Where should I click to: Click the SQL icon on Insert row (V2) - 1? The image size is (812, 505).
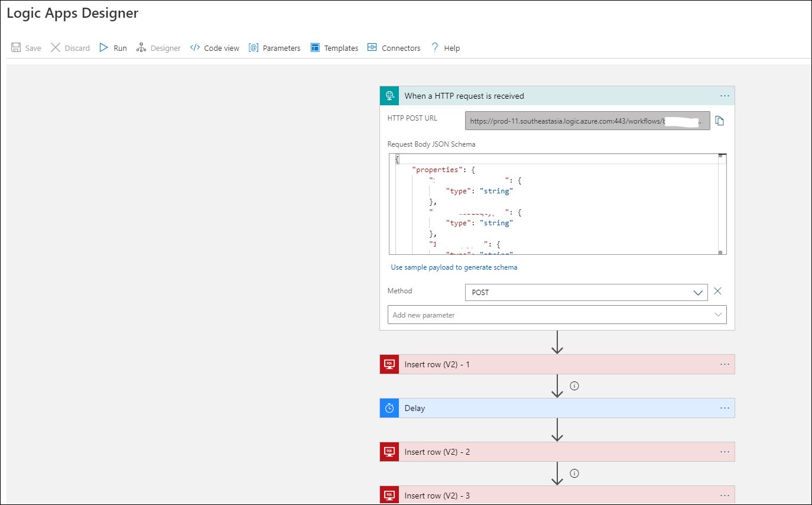[389, 364]
